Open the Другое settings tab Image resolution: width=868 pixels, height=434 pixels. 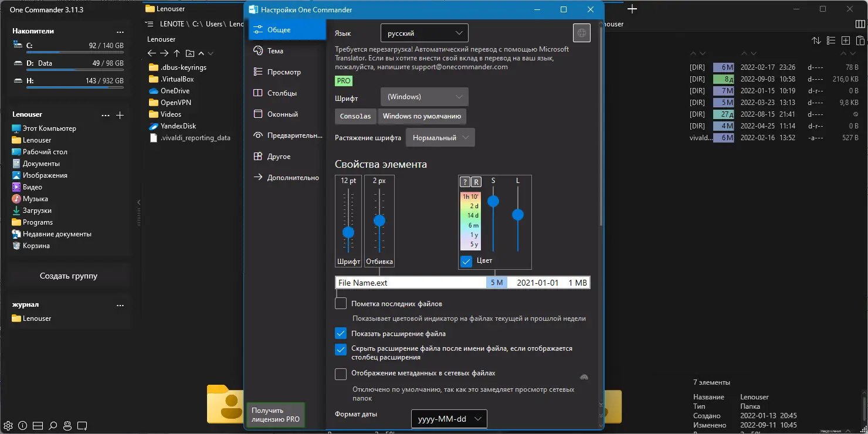point(287,156)
